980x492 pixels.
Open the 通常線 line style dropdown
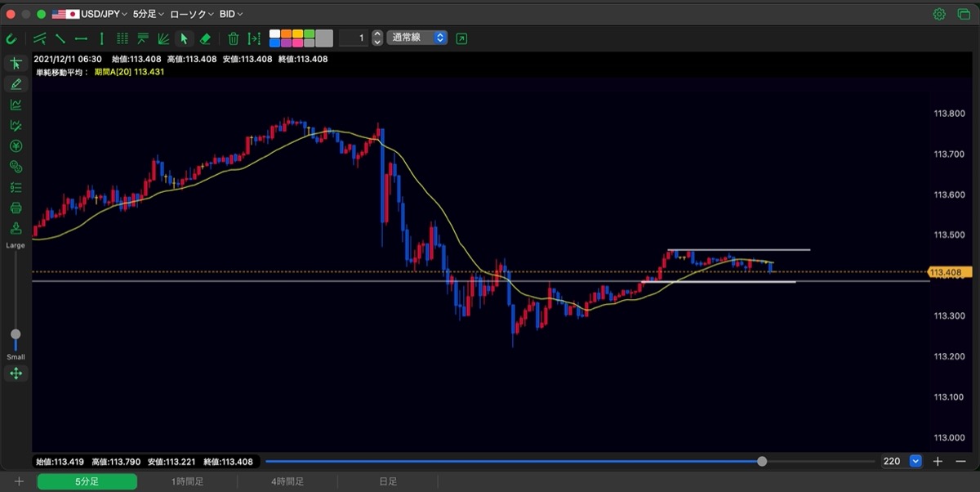tap(417, 38)
